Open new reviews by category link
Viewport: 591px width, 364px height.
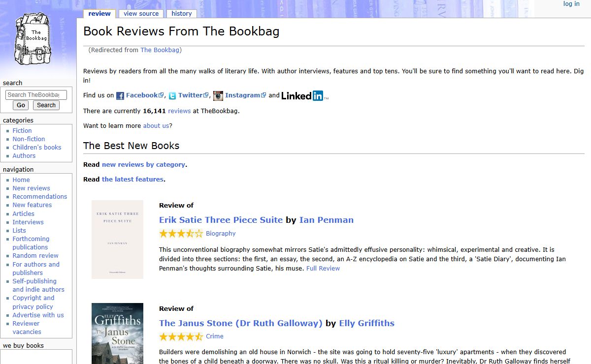[x=143, y=165]
